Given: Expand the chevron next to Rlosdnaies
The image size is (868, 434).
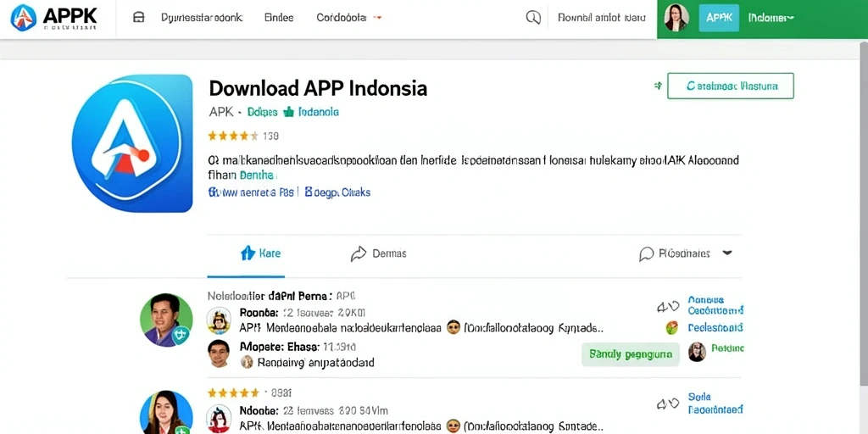Looking at the screenshot, I should coord(727,253).
